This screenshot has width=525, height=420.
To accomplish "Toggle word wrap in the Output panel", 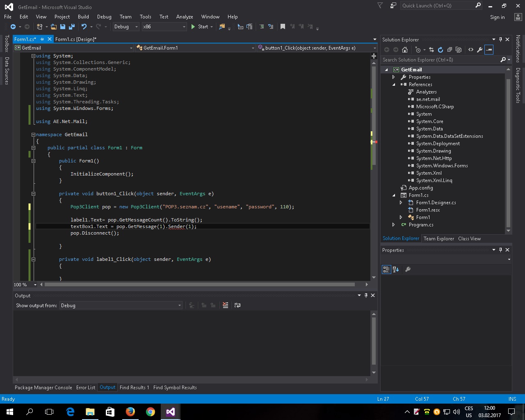I will (237, 305).
